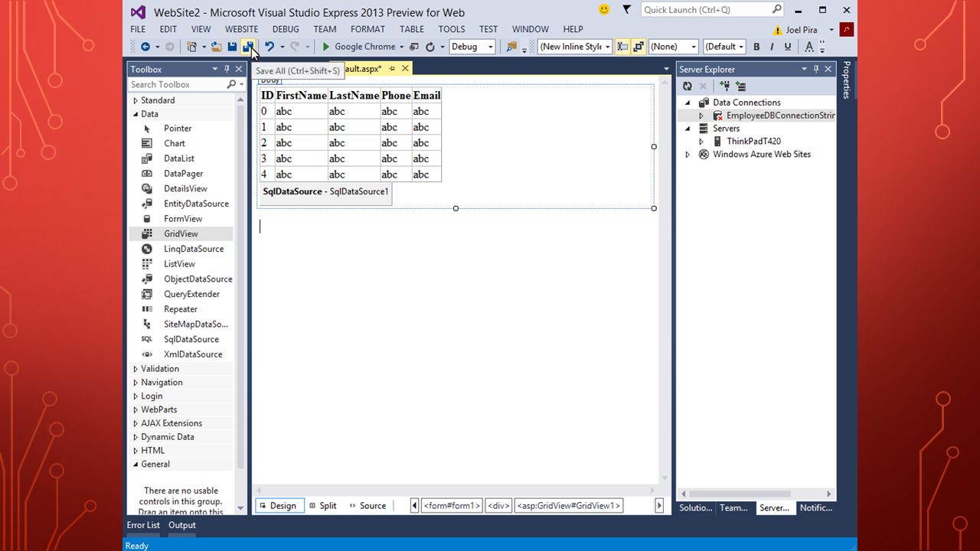Open the Output tab
The height and width of the screenshot is (551, 980).
182,525
